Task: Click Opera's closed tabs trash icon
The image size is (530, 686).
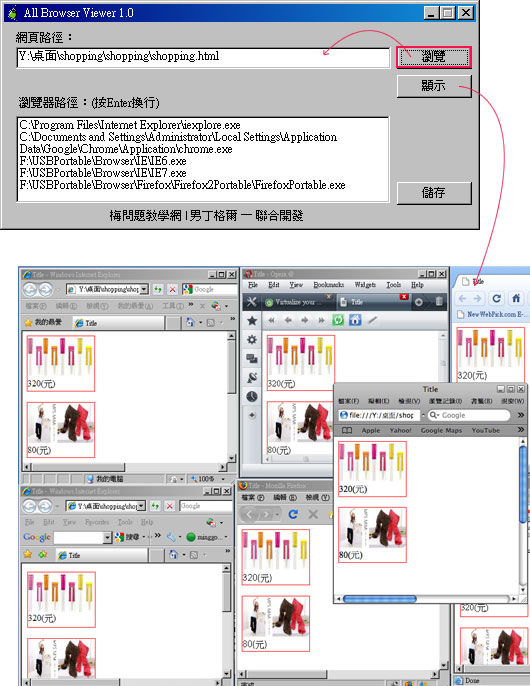Action: pos(439,301)
